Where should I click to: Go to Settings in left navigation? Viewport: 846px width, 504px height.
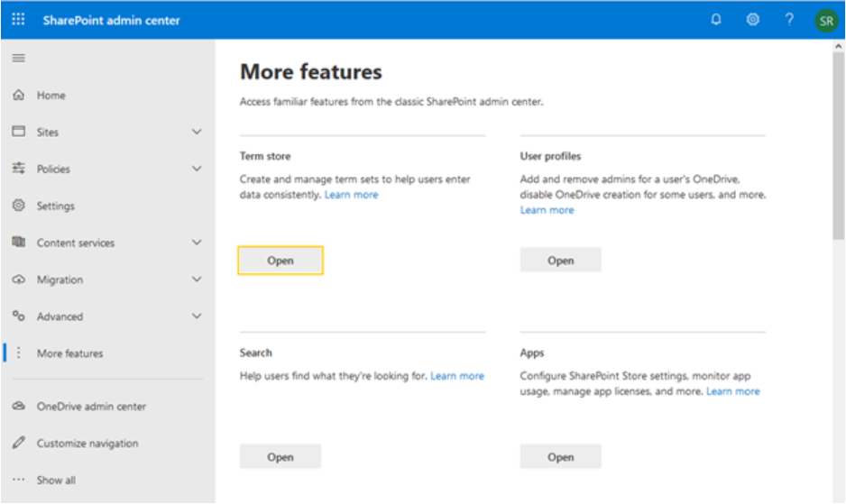[x=55, y=206]
